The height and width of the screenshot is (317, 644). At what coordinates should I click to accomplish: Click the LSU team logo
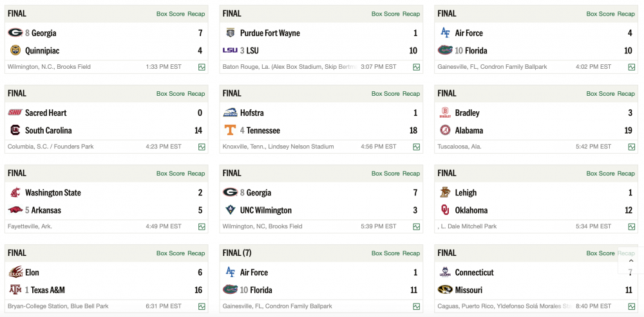click(230, 50)
